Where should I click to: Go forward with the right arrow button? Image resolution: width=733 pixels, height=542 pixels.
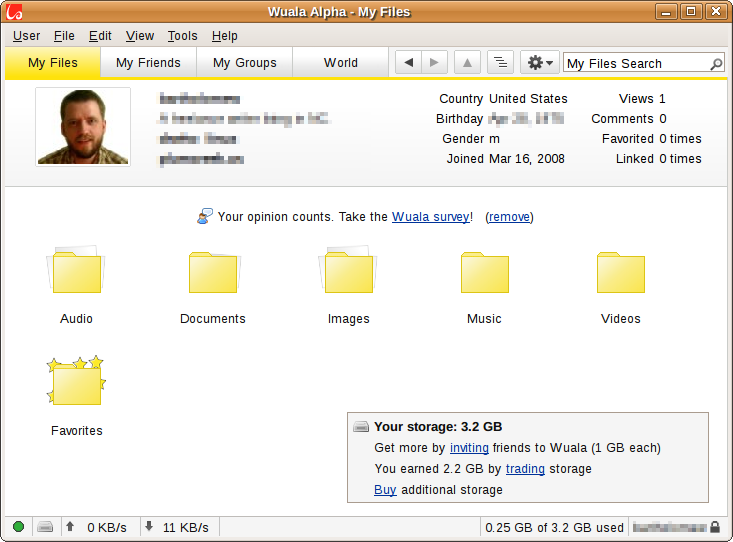tap(434, 62)
